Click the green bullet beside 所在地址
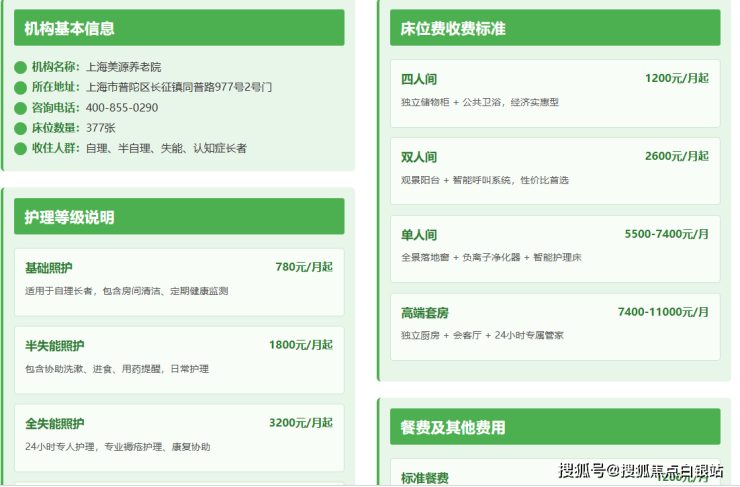 [x=20, y=88]
